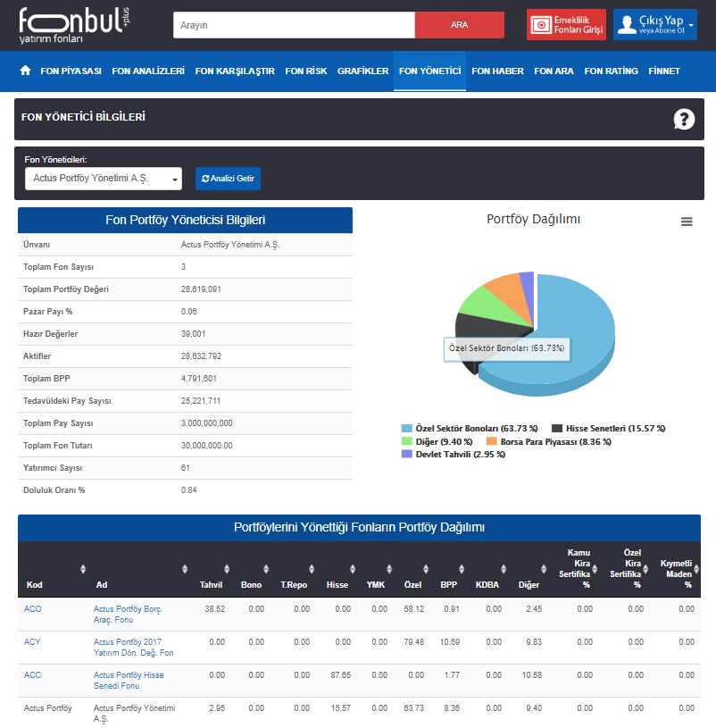716x728 pixels.
Task: Toggle Diğer legend swatch
Action: (x=407, y=441)
